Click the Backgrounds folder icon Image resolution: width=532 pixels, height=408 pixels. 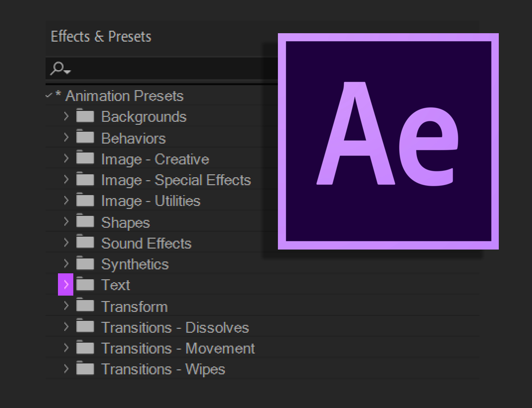pos(85,115)
